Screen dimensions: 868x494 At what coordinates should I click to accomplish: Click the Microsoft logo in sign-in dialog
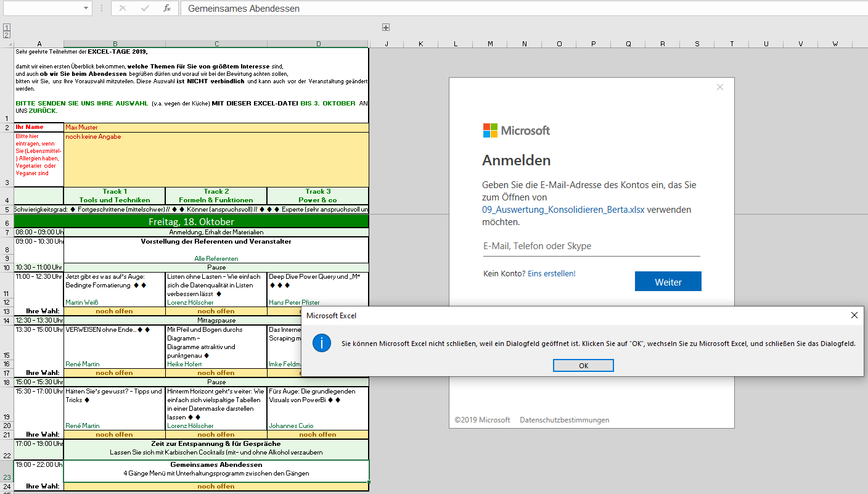click(x=517, y=130)
